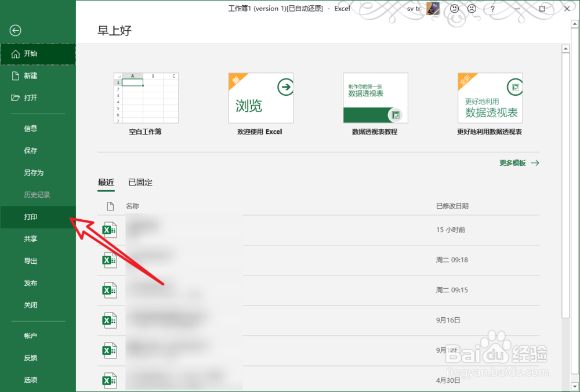Click the back arrow to exit backstage
This screenshot has height=392, width=580.
tap(15, 30)
